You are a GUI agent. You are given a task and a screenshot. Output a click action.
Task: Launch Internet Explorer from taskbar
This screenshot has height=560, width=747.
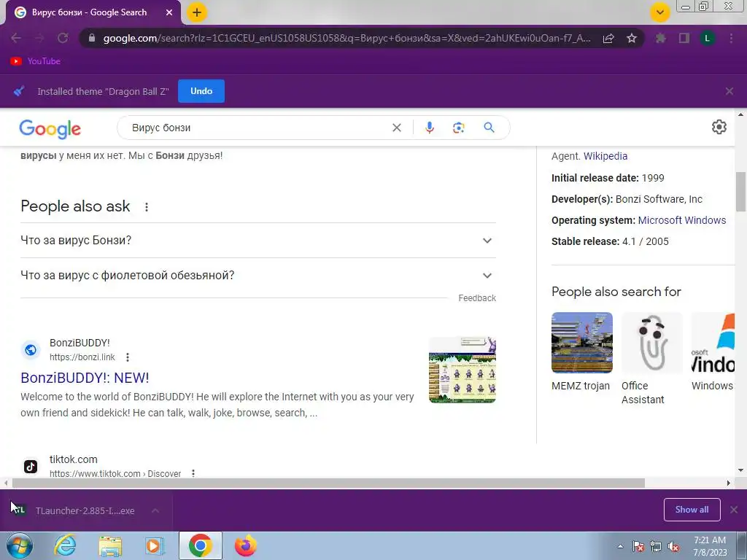click(65, 545)
